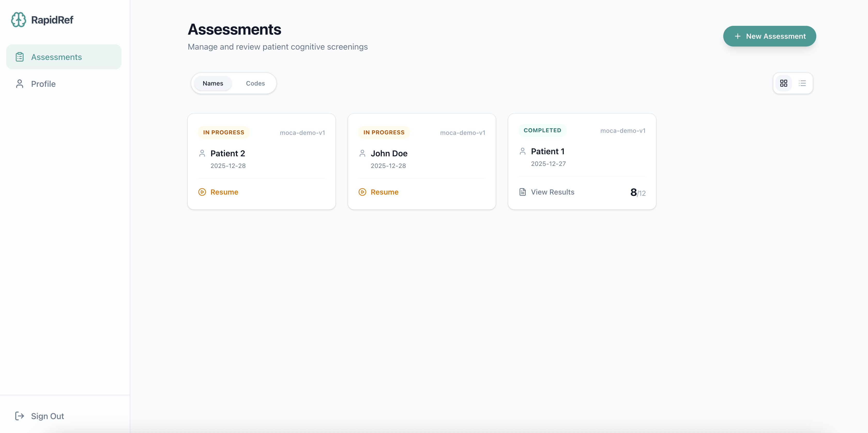Switch to grid view layout

click(x=783, y=83)
